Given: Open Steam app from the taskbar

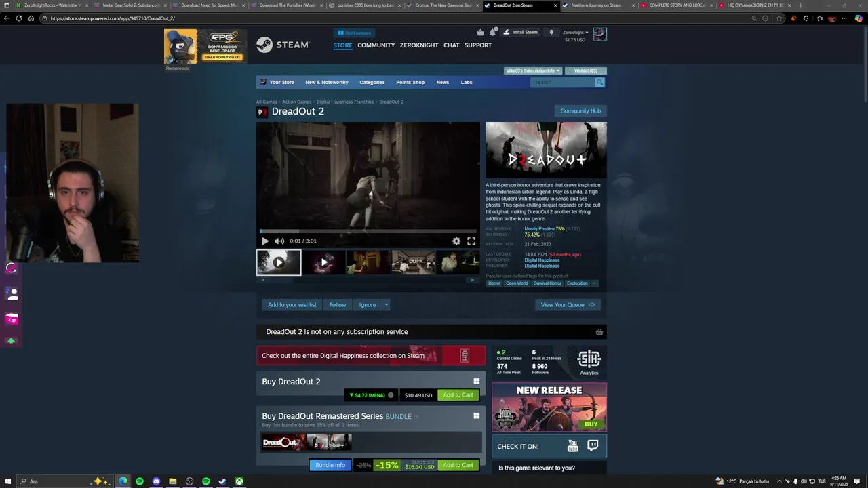Looking at the screenshot, I should pyautogui.click(x=222, y=481).
